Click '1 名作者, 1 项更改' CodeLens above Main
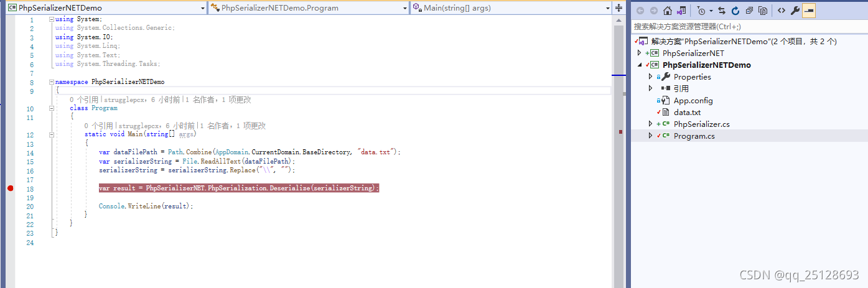The height and width of the screenshot is (288, 868). tap(233, 126)
